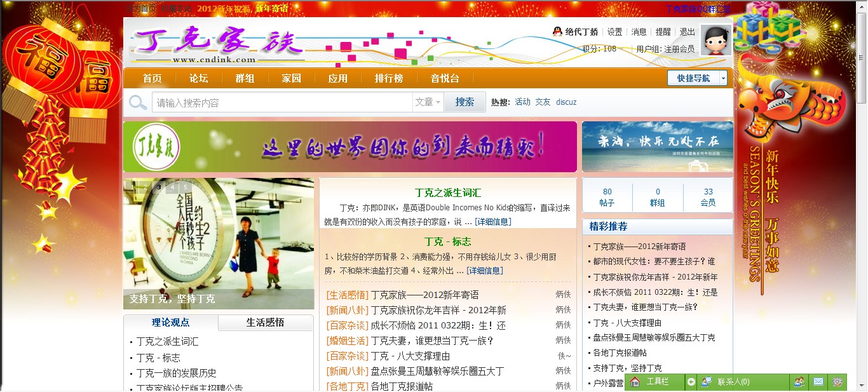Open the gear settings icon in bottom bar

(837, 382)
